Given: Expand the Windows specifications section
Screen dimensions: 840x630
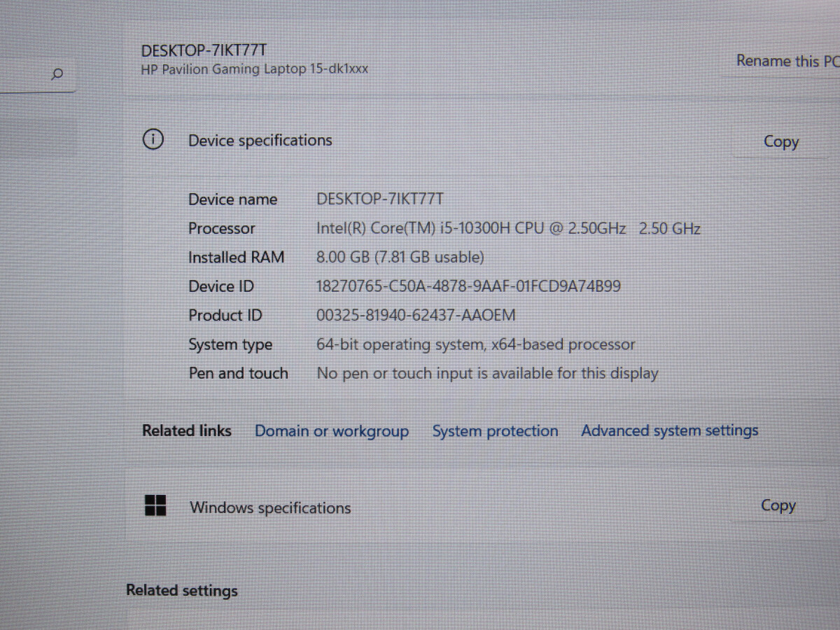Looking at the screenshot, I should (483, 506).
